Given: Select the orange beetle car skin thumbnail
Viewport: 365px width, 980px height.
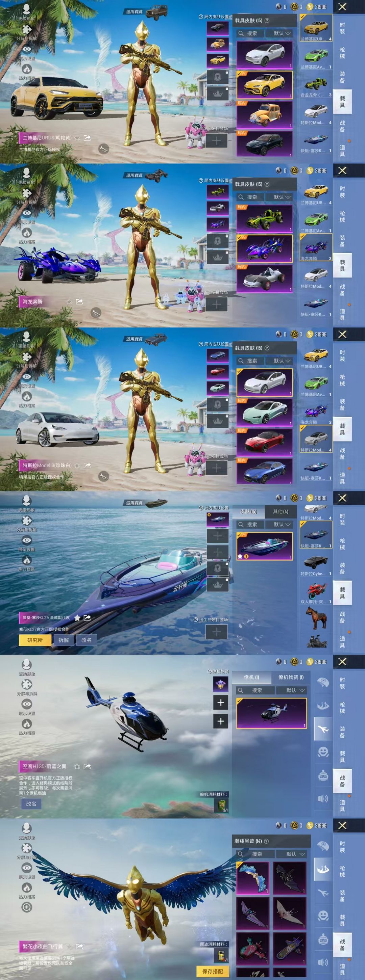Looking at the screenshot, I should pyautogui.click(x=264, y=114).
